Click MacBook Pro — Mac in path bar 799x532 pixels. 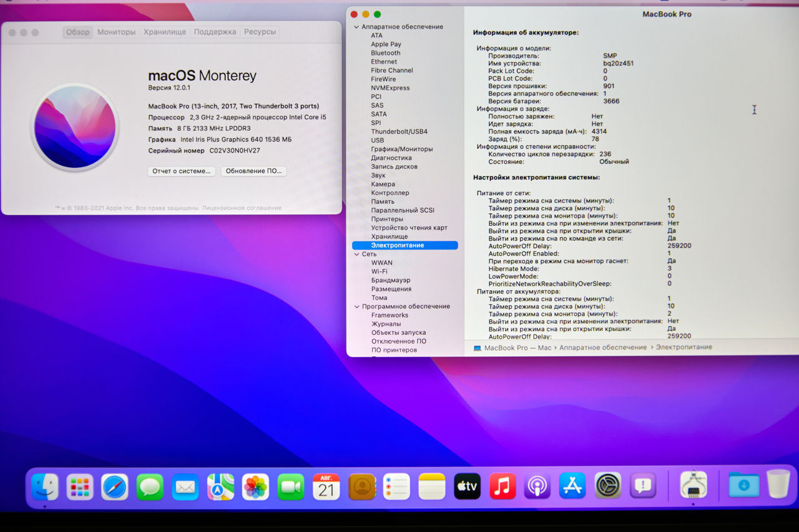(x=512, y=347)
